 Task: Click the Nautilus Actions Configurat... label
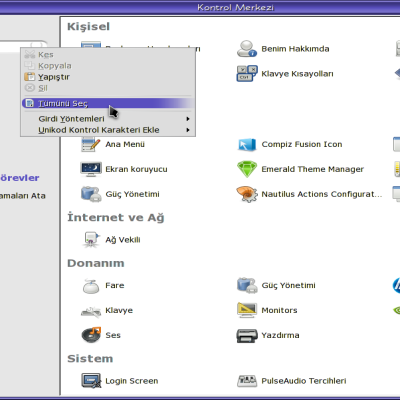tap(322, 194)
